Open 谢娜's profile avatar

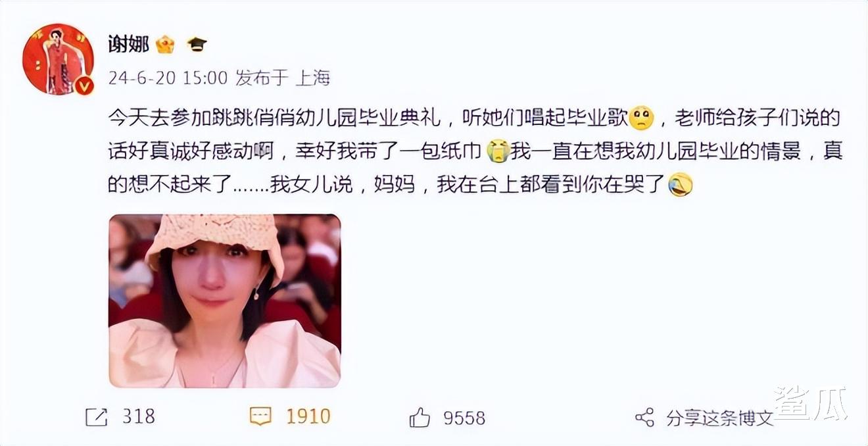(x=59, y=59)
